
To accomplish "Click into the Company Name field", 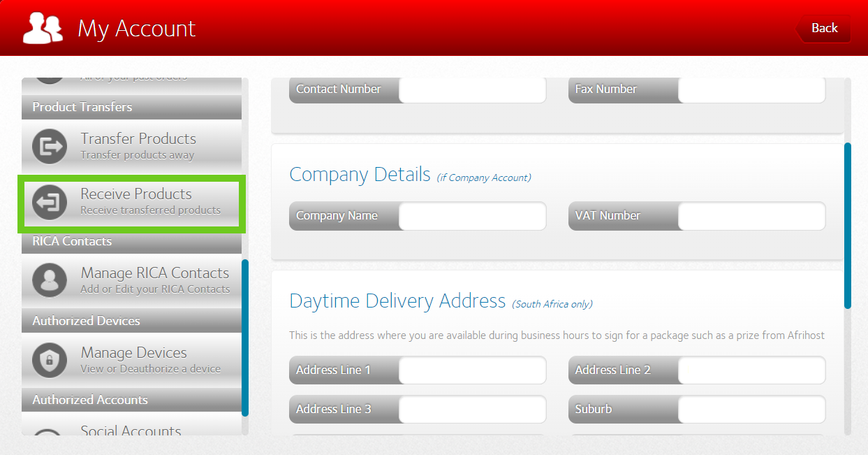I will pos(472,216).
